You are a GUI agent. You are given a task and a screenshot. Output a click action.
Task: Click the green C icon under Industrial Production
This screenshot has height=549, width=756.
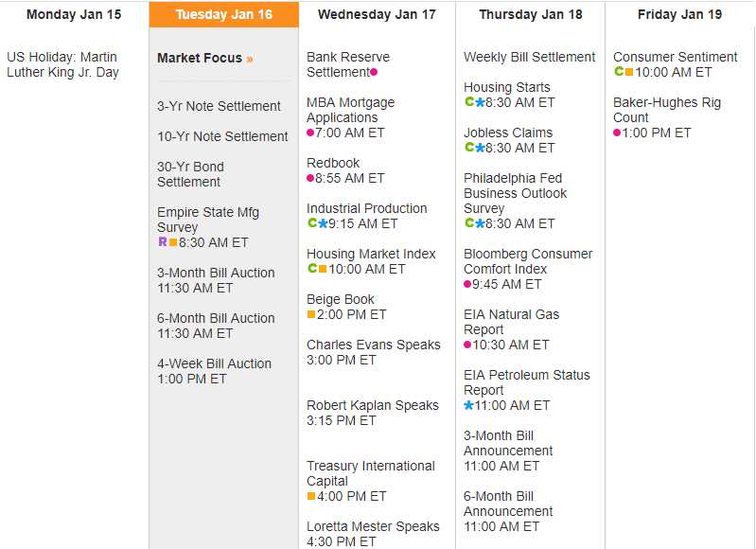click(312, 223)
